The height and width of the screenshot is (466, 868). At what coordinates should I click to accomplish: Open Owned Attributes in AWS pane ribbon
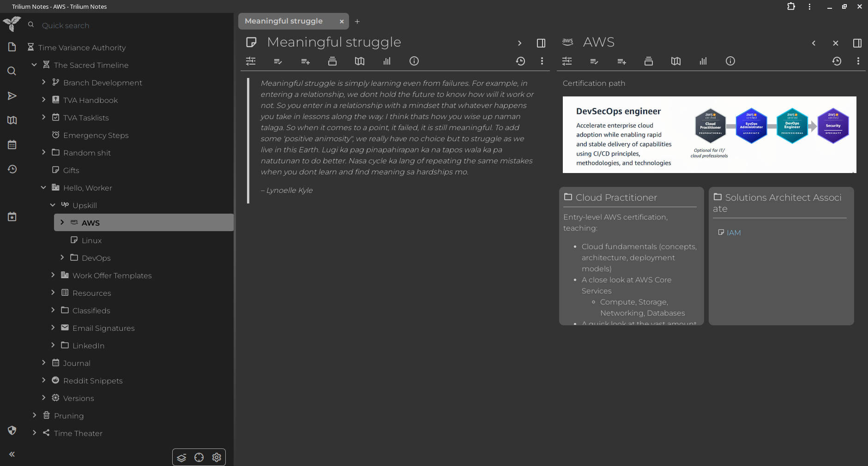[594, 61]
